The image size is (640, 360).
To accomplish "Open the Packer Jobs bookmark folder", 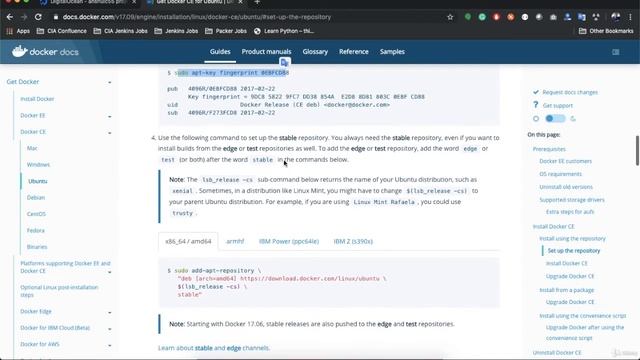I will (226, 31).
